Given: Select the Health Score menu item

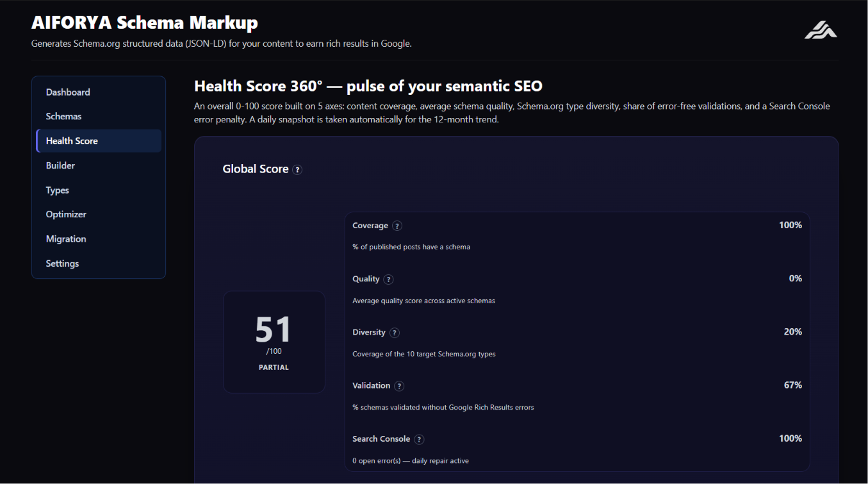Looking at the screenshot, I should coord(99,141).
